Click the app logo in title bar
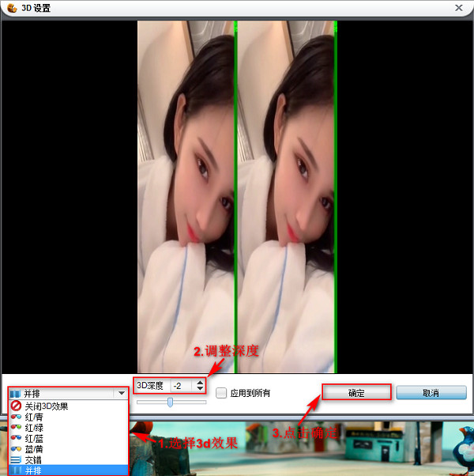The width and height of the screenshot is (474, 476). coord(12,8)
